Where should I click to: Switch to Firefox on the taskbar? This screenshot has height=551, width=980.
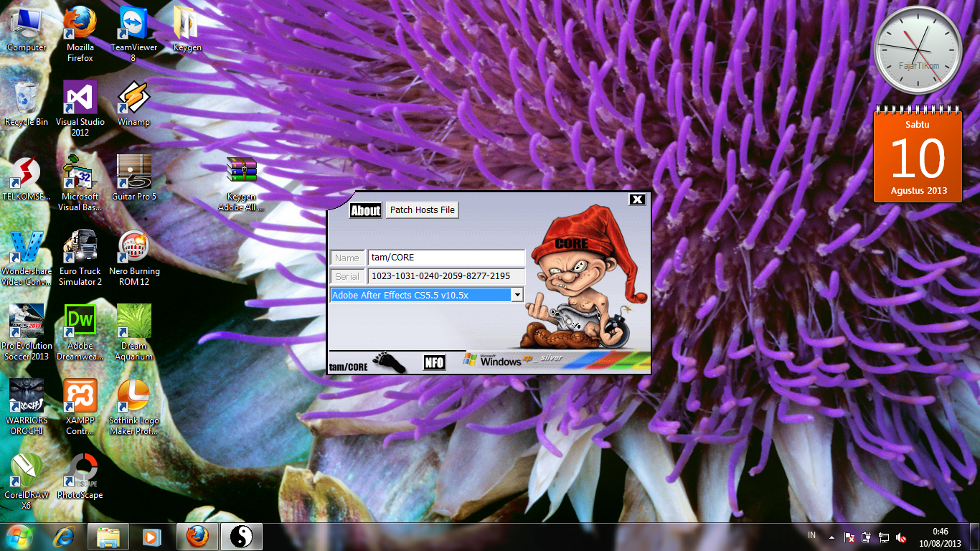[197, 537]
